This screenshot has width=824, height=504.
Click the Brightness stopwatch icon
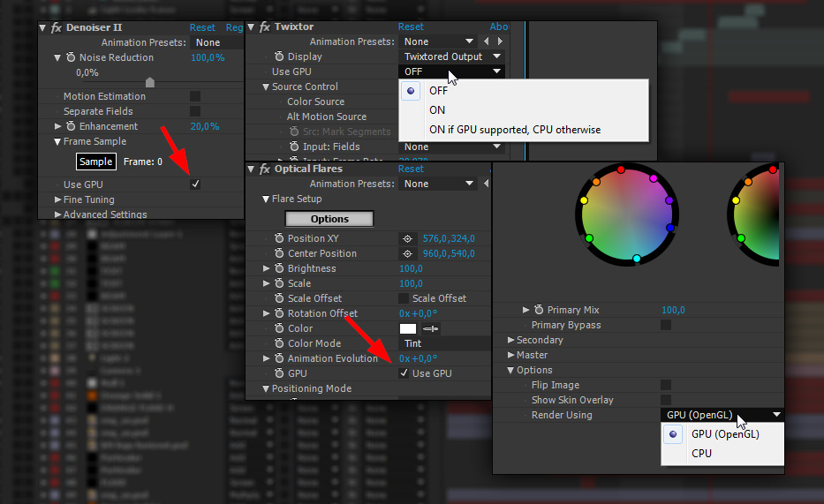279,268
